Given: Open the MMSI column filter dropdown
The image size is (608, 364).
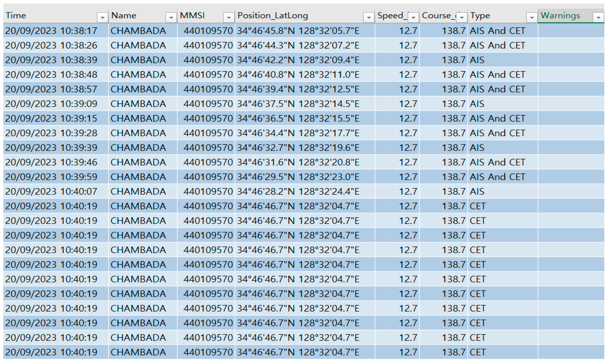Looking at the screenshot, I should (229, 17).
